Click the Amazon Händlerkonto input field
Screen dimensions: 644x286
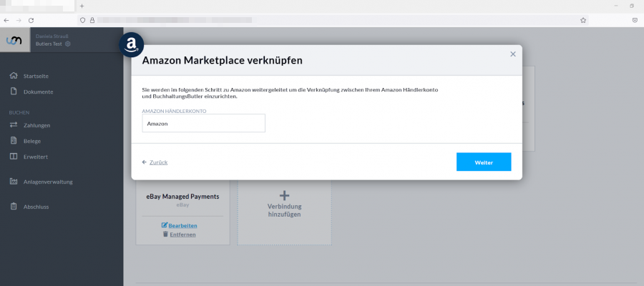(x=203, y=124)
